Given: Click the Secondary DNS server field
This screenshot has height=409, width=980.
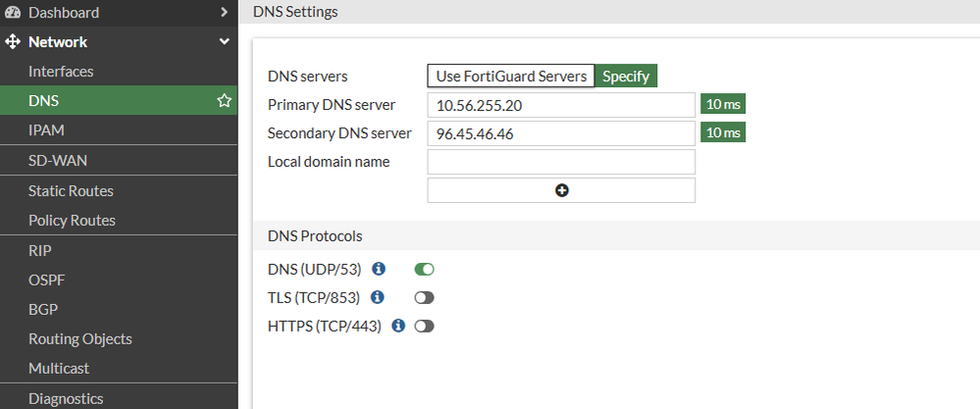Looking at the screenshot, I should (560, 133).
